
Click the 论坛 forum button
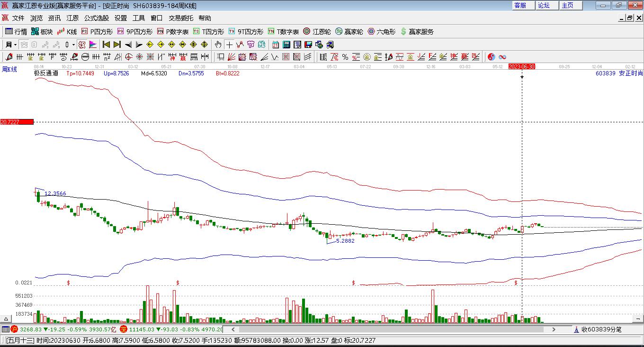click(544, 5)
